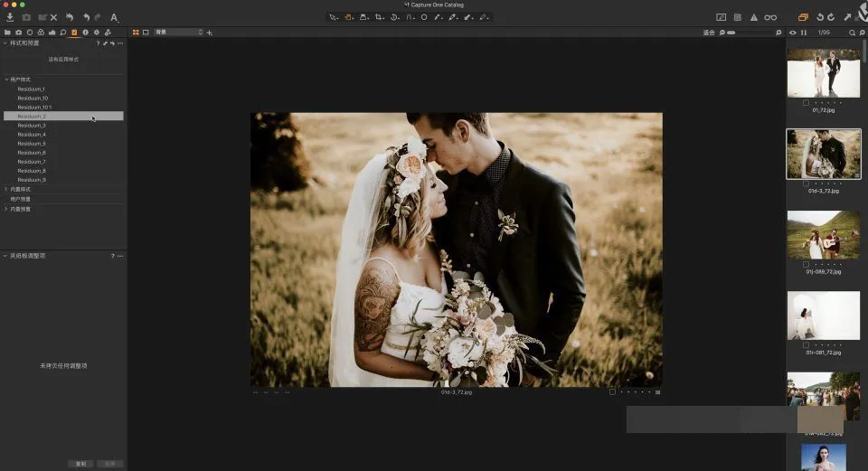Click the proofing glasses icon

pos(770,17)
